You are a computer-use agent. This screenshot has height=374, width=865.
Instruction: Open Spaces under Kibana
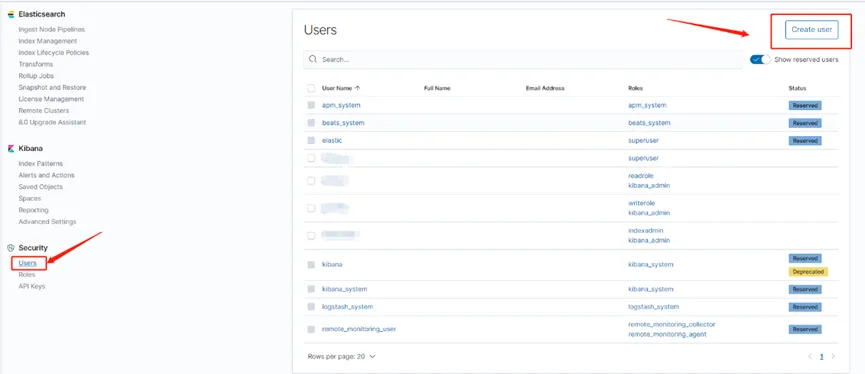[30, 198]
